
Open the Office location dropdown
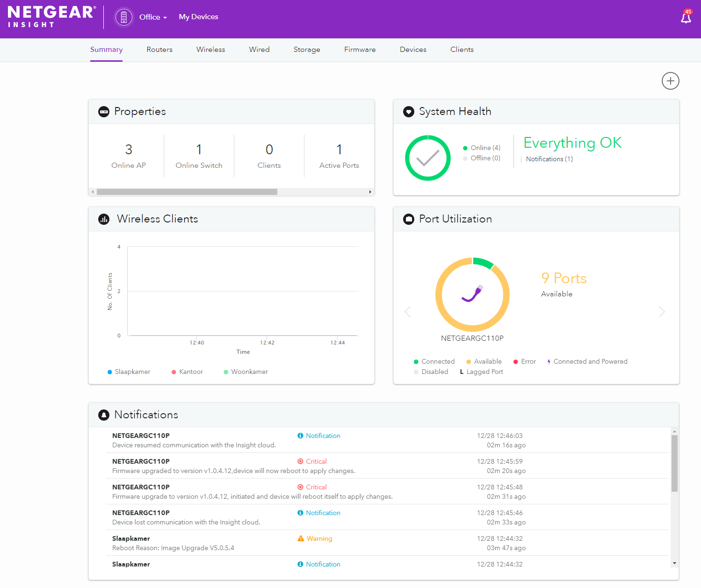pyautogui.click(x=153, y=17)
